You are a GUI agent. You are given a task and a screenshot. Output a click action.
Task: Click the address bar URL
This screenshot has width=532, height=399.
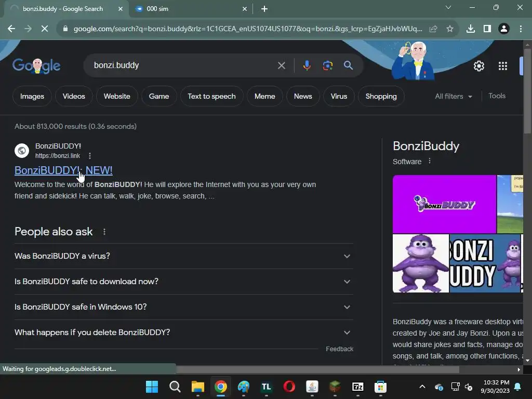(x=248, y=29)
